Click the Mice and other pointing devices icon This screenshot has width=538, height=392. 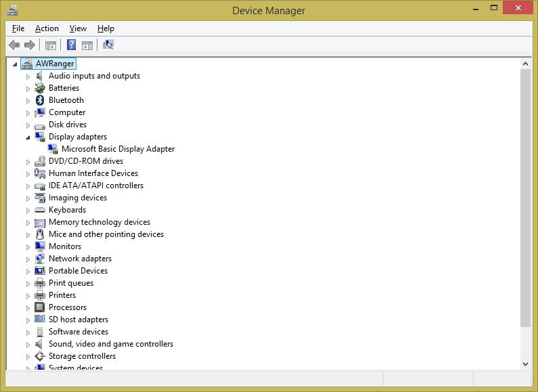pyautogui.click(x=40, y=234)
